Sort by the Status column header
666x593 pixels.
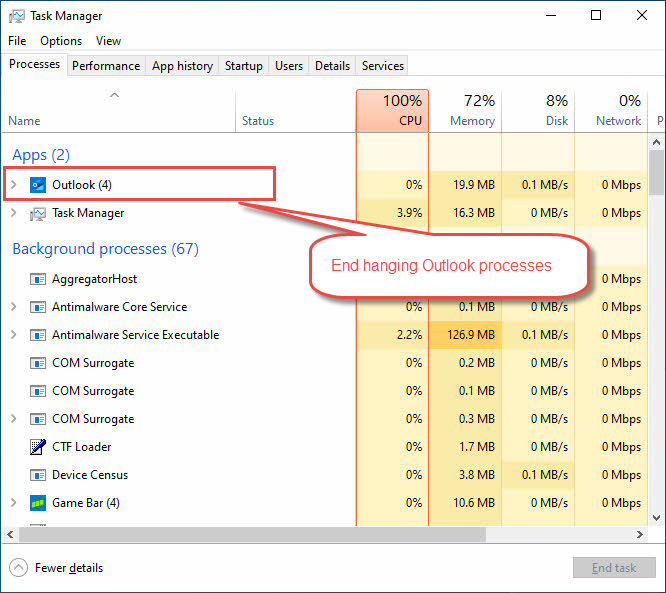(296, 111)
